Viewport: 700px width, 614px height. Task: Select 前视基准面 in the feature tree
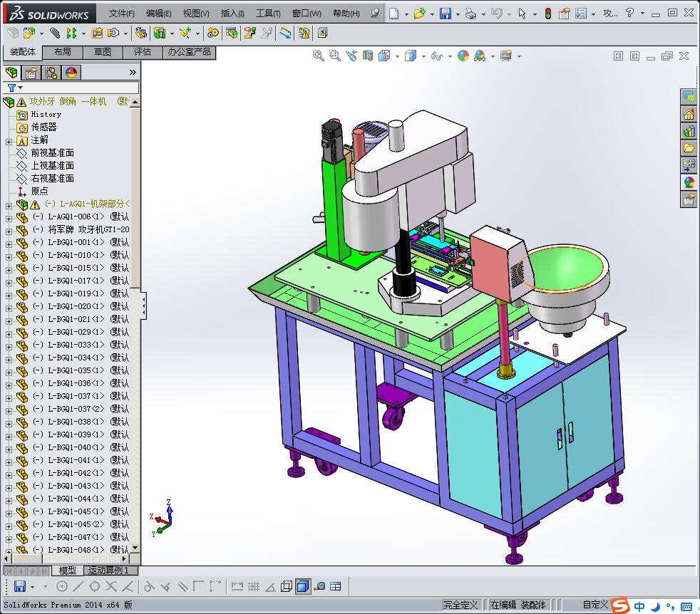pos(52,152)
